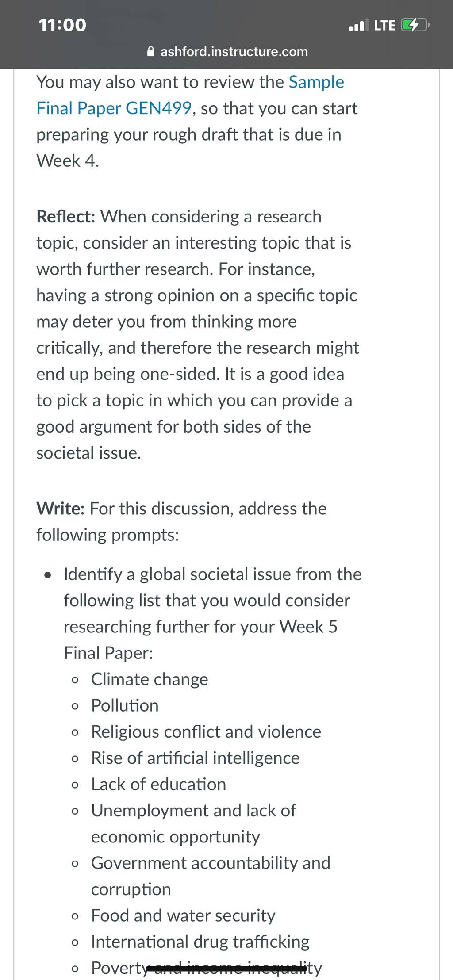The image size is (453, 980).
Task: Tap Unemployment and lack of economic opportunity
Action: coord(194,823)
